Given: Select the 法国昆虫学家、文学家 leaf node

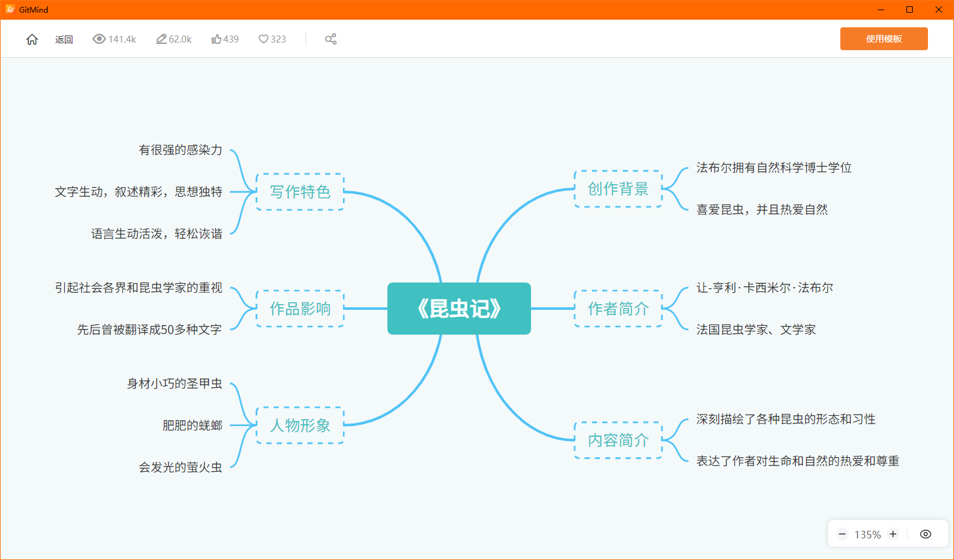Looking at the screenshot, I should pyautogui.click(x=756, y=330).
